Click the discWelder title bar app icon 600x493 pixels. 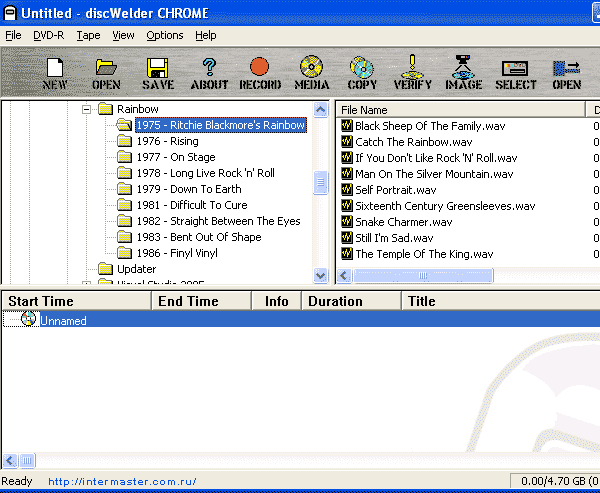[10, 13]
